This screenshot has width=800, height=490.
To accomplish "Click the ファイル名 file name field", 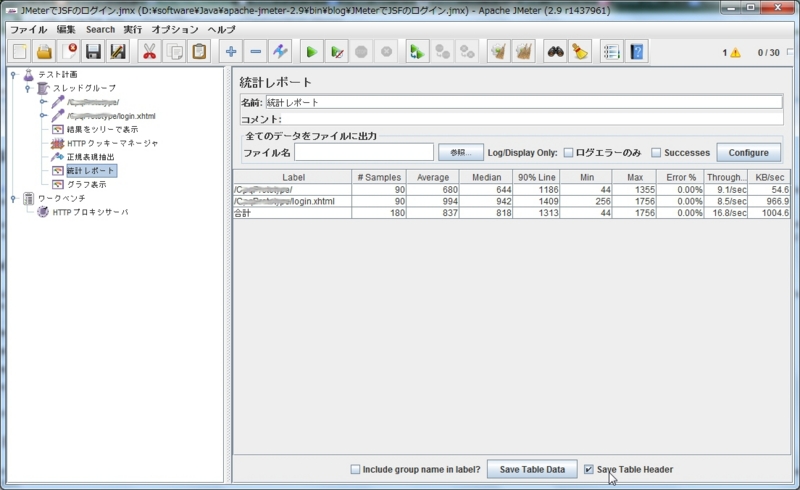I will click(364, 152).
